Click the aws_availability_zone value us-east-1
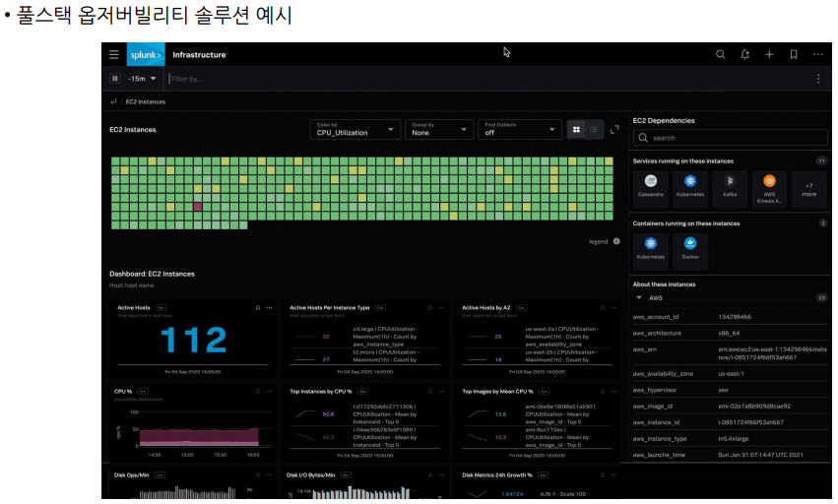The height and width of the screenshot is (504, 838). coord(731,374)
